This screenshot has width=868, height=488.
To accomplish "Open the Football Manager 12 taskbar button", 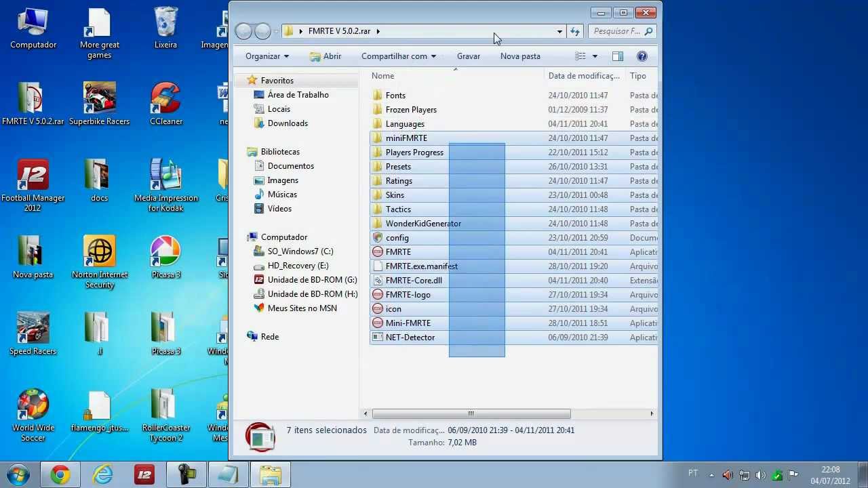I will coord(144,475).
